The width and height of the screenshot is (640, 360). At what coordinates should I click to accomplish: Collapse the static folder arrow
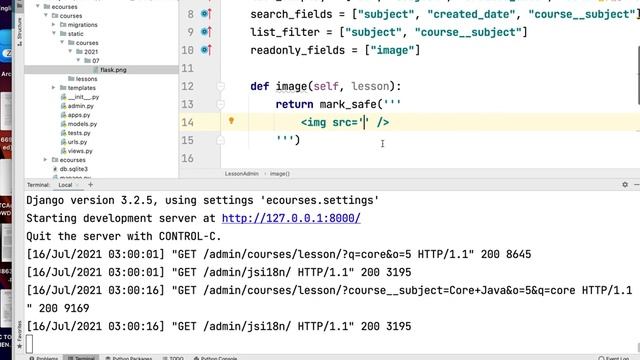point(53,33)
